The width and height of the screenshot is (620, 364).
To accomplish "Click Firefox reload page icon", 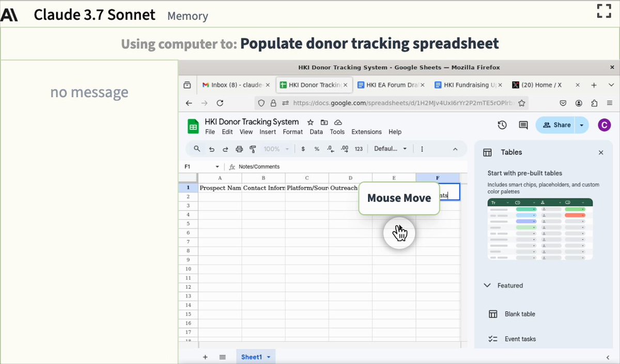I will [220, 103].
